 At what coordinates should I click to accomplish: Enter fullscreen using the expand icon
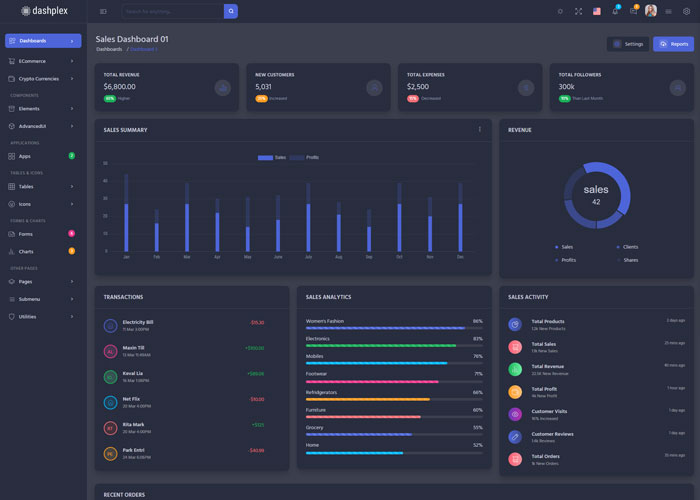[x=578, y=11]
